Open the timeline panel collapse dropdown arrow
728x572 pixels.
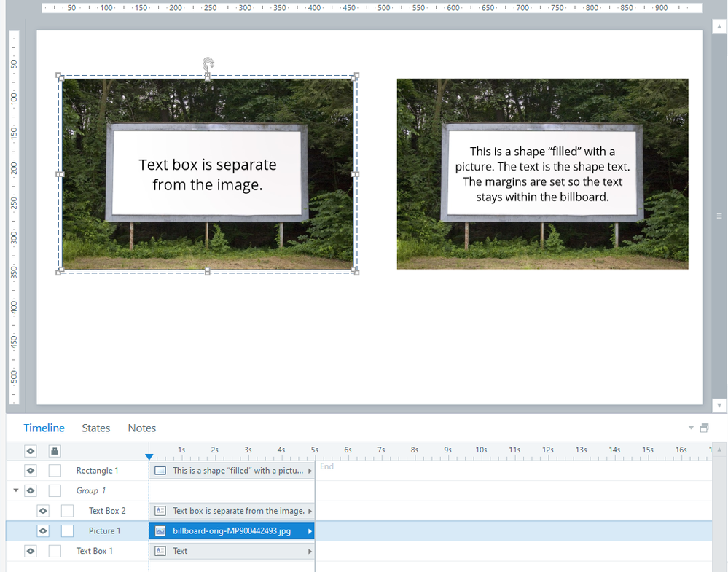tap(691, 428)
